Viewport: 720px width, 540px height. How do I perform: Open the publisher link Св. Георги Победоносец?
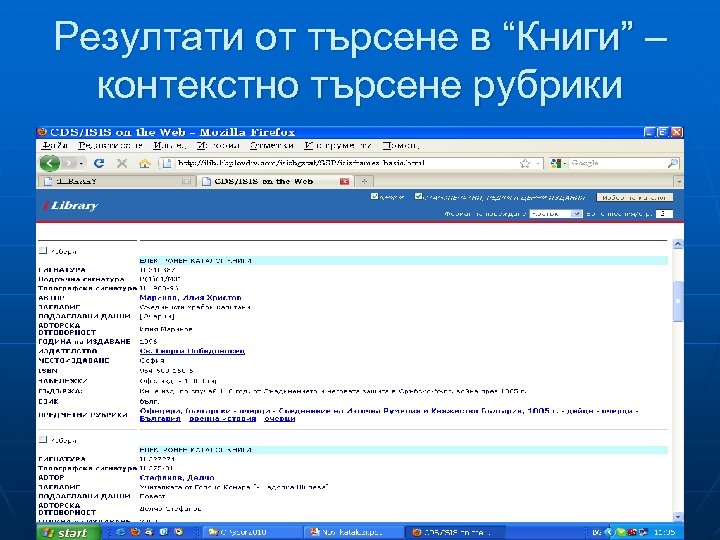(192, 351)
